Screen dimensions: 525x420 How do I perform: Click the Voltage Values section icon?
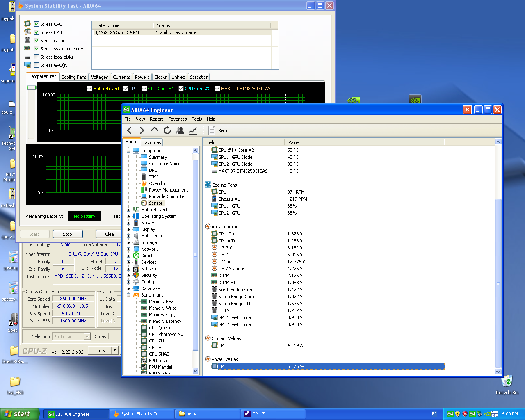[208, 227]
